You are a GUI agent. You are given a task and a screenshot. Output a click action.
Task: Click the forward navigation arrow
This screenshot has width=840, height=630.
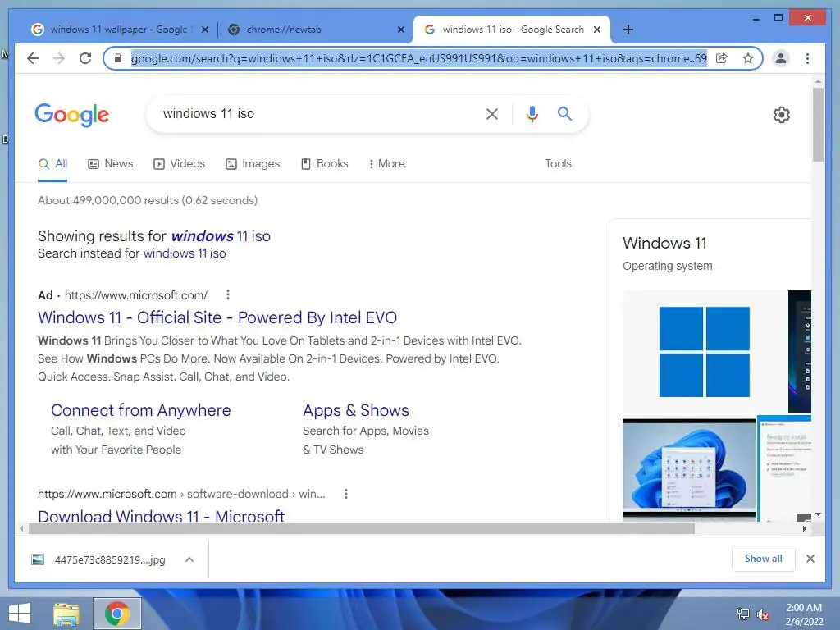pyautogui.click(x=59, y=58)
